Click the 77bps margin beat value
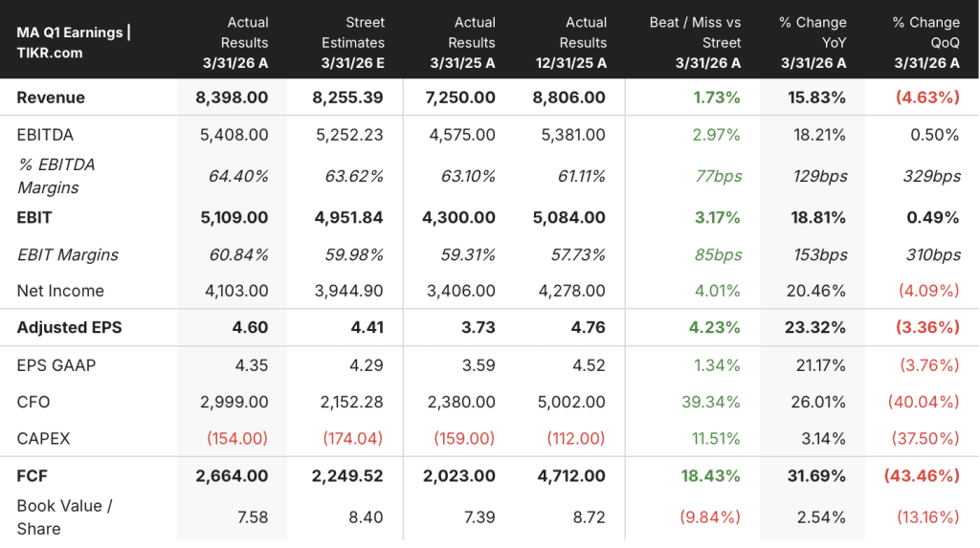Viewport: 980px width, 548px height. [x=718, y=176]
